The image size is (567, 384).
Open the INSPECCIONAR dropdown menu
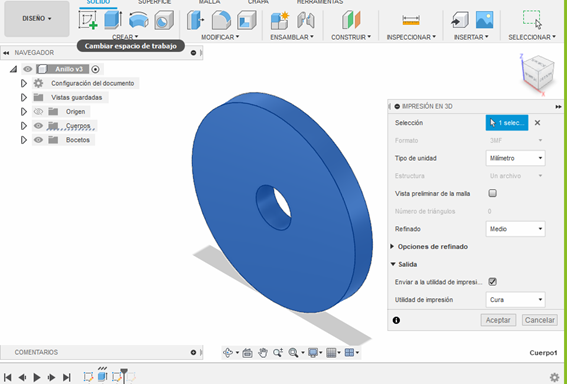(411, 37)
